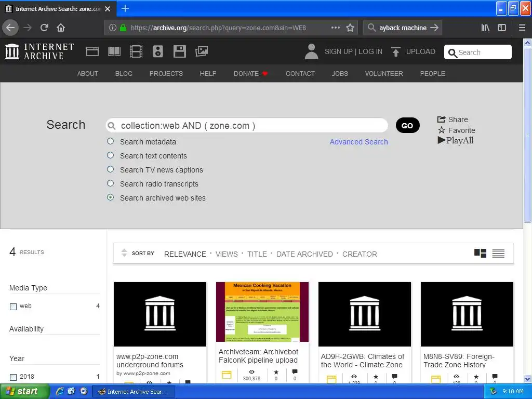Open page actions three-dots menu
Viewport: 532px width, 399px height.
point(335,28)
